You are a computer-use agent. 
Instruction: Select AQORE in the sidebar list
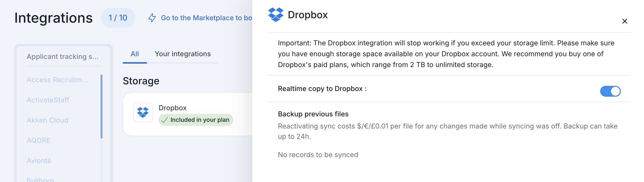pyautogui.click(x=38, y=140)
